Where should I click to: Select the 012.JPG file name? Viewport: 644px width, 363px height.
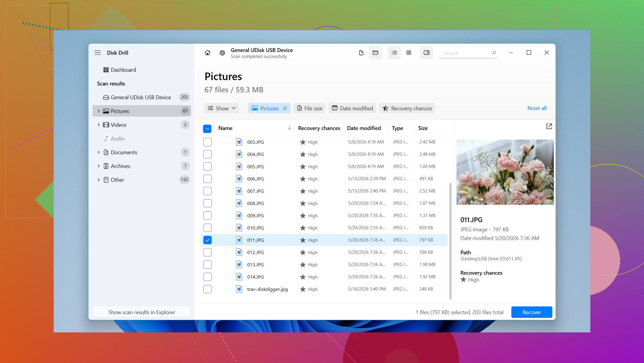[x=255, y=252]
